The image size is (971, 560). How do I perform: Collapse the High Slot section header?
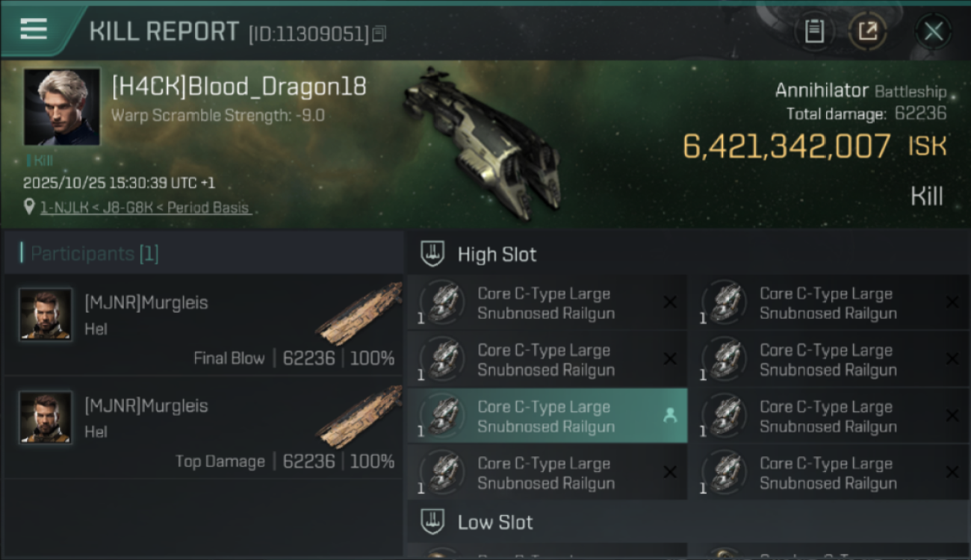(x=687, y=254)
